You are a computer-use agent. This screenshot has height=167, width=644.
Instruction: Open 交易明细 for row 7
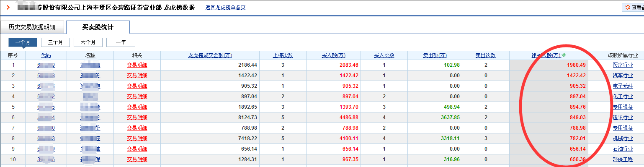pos(137,128)
